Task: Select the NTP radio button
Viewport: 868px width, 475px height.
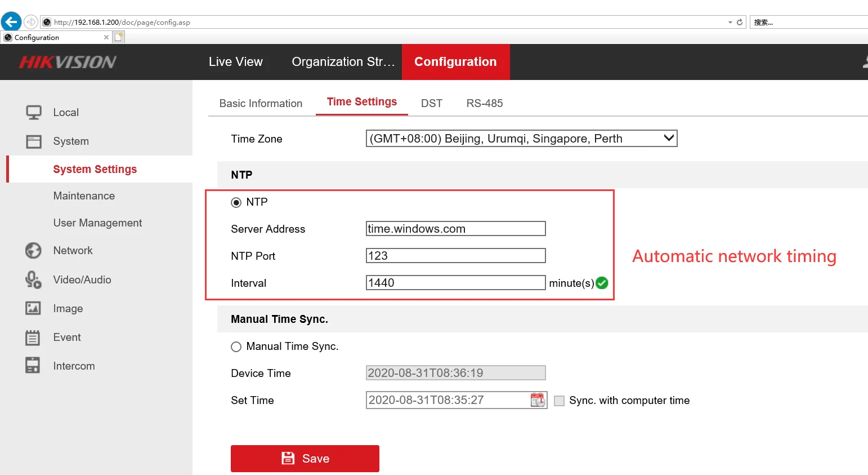Action: coord(236,202)
